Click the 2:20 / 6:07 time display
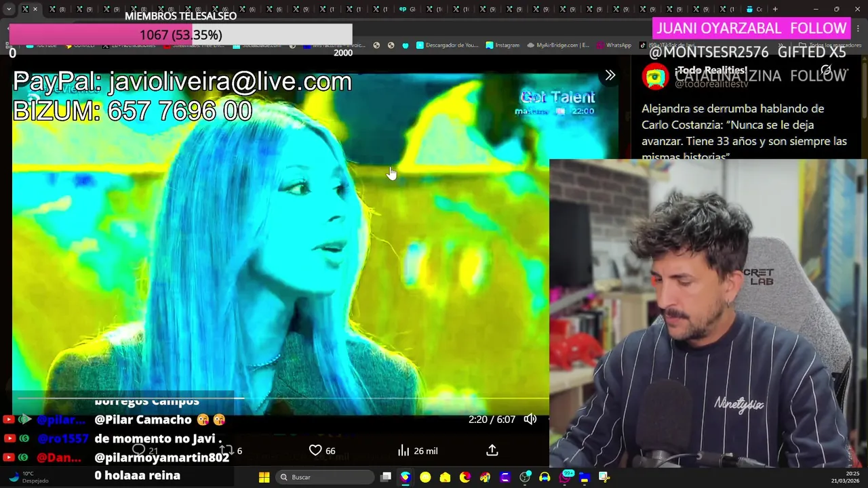 (492, 419)
